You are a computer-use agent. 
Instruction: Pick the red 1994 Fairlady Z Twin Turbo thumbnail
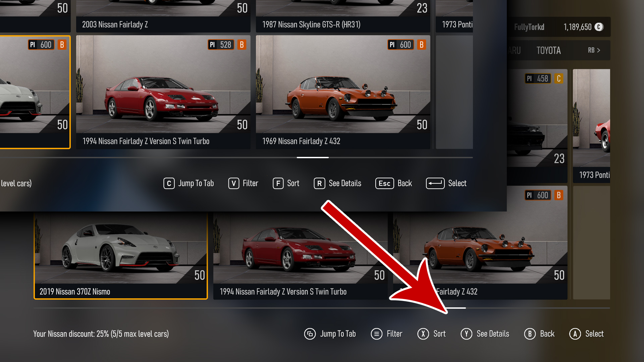point(163,92)
